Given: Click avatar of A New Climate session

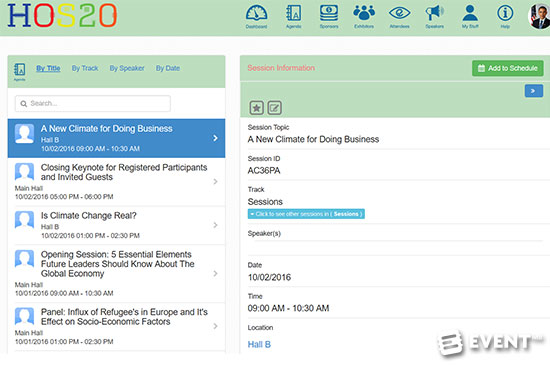Looking at the screenshot, I should [x=24, y=134].
